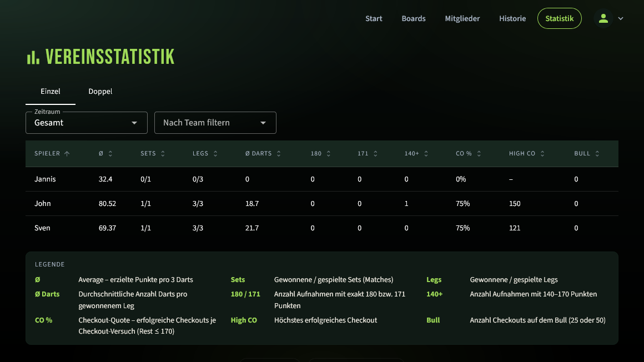This screenshot has height=362, width=644.
Task: Open the Zeitraum dropdown set to Gesamt
Action: coord(86,123)
